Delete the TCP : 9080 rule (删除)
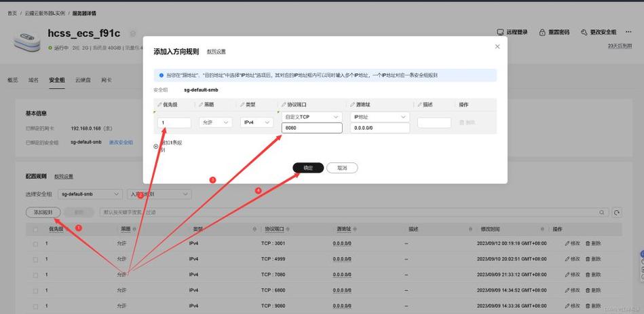Image resolution: width=644 pixels, height=314 pixels. pos(593,306)
